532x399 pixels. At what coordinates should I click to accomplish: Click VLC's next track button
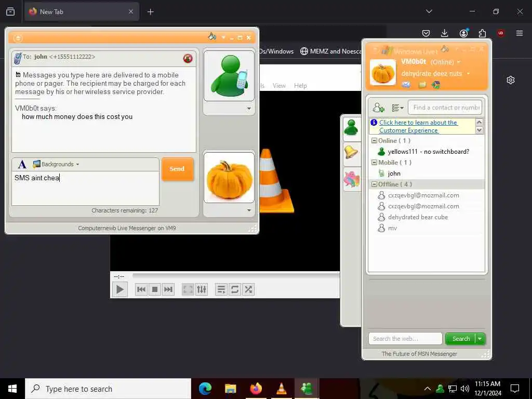[168, 289]
